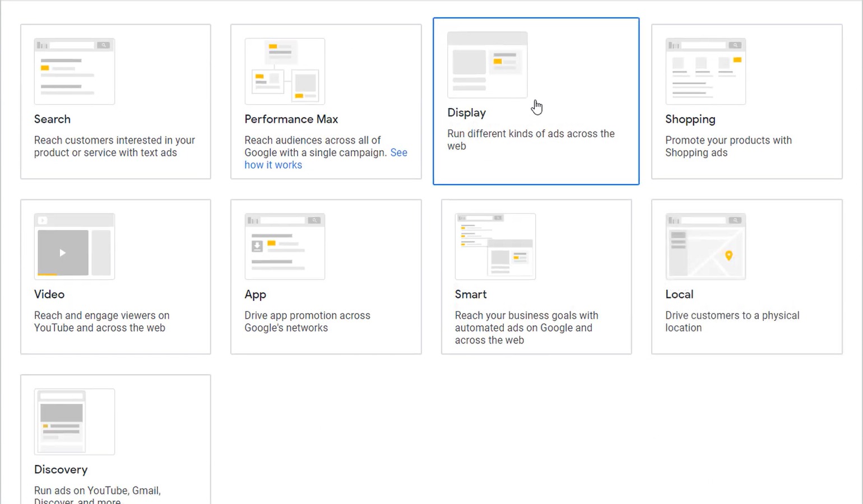Screen dimensions: 863x504
Task: Open the 'See how it works' link
Action: (273, 165)
